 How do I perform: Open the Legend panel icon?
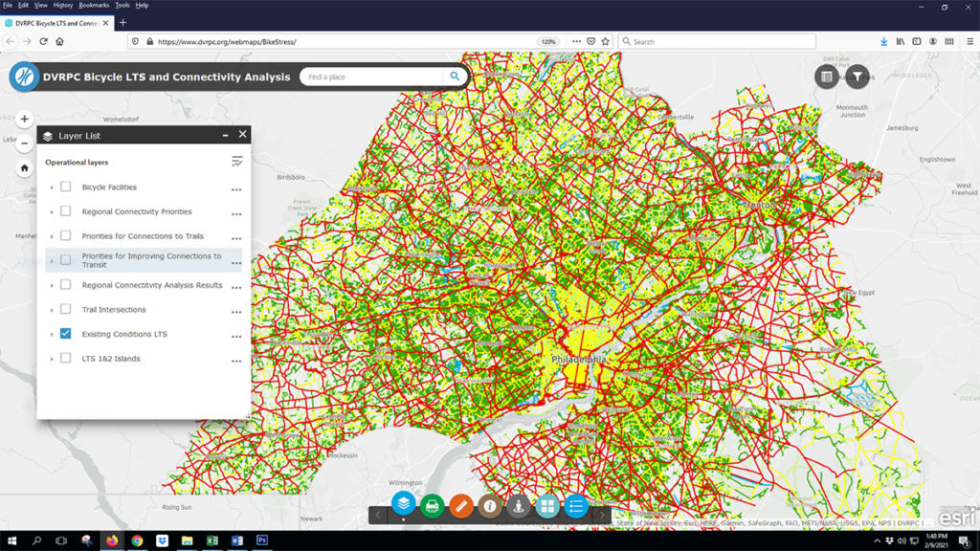tap(576, 508)
